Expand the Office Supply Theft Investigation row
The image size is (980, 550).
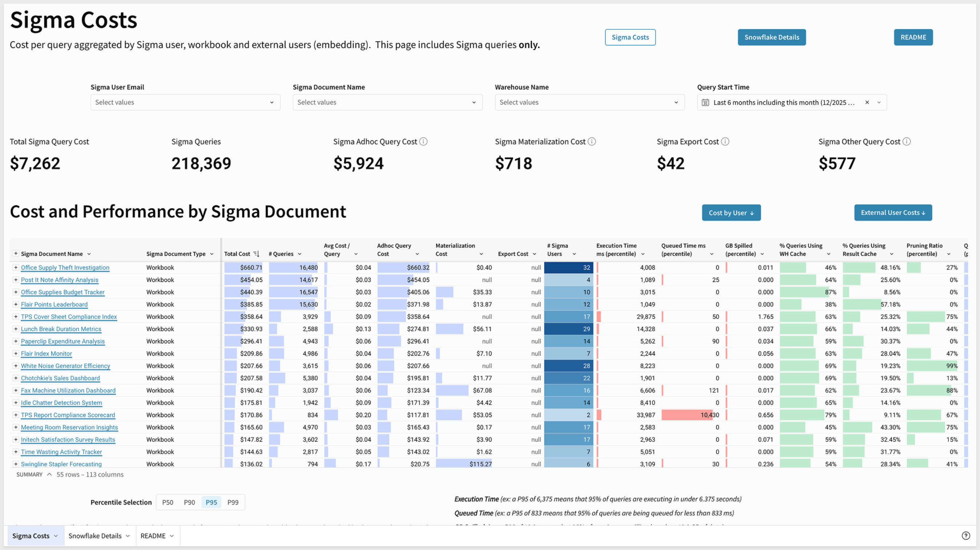click(16, 267)
